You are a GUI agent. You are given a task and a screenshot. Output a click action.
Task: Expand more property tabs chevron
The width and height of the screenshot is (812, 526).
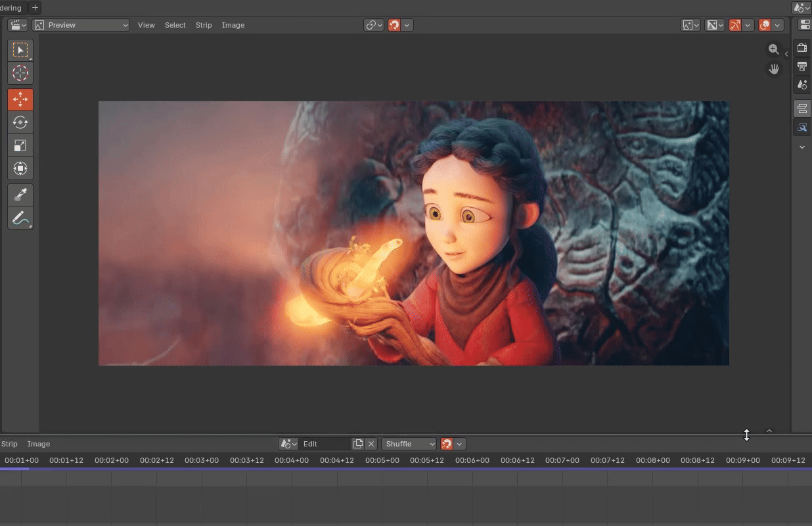[802, 147]
